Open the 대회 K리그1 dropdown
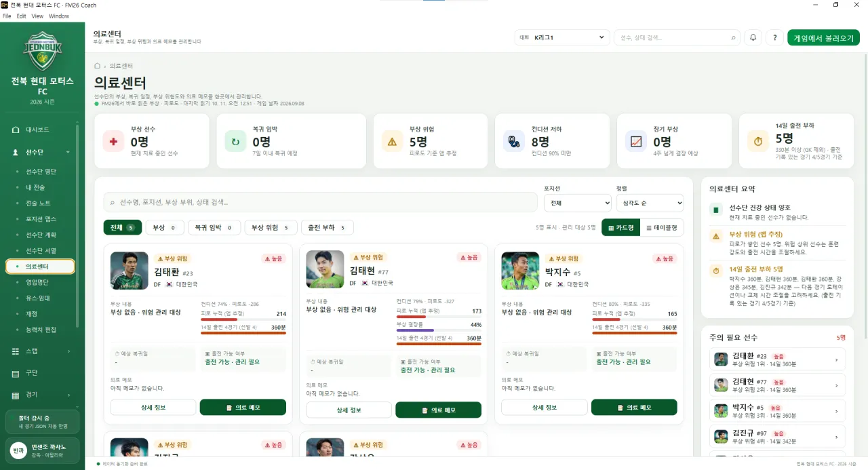The image size is (868, 470). [562, 38]
